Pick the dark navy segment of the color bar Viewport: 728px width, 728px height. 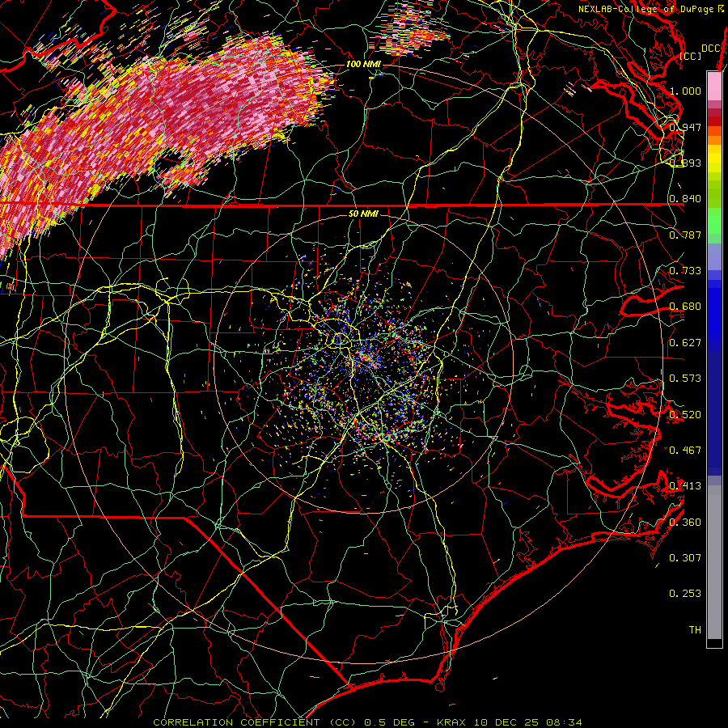714,413
